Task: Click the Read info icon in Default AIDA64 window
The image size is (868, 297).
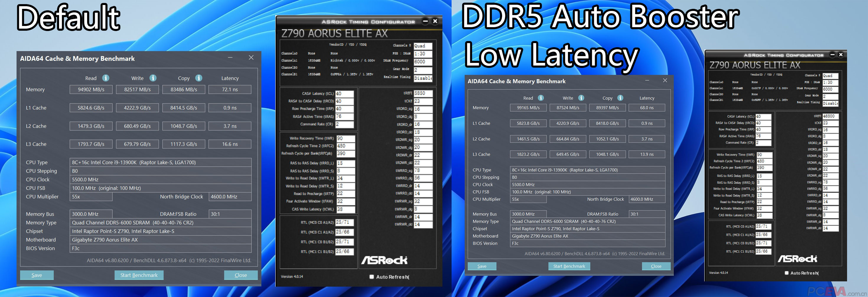Action: pos(106,78)
